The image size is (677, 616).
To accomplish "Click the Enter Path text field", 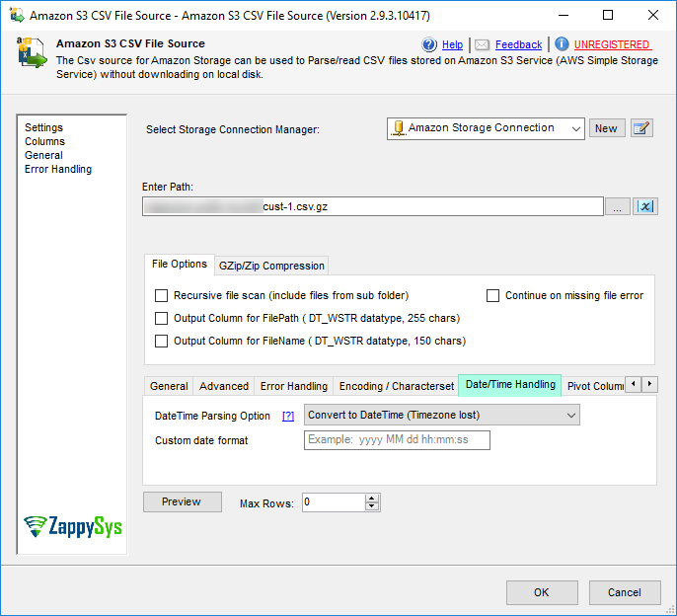I will click(x=373, y=206).
